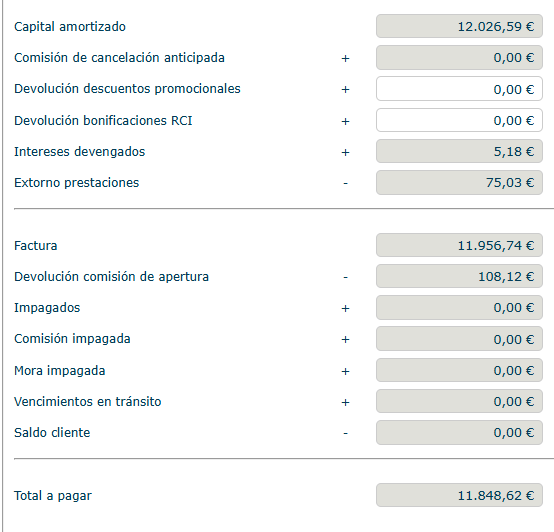This screenshot has width=554, height=532.
Task: Select the Comisión de cancelación anticipada field
Action: click(459, 57)
